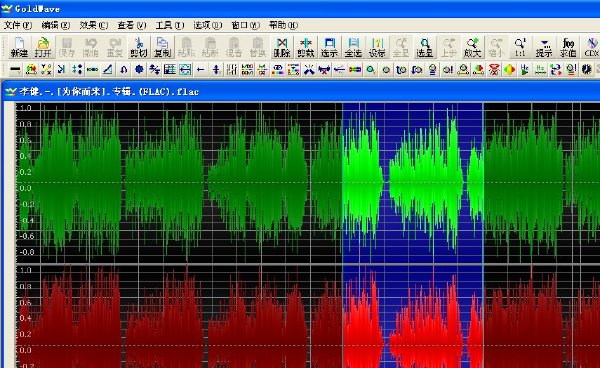
Task: Click the selection end marker line
Action: (483, 235)
